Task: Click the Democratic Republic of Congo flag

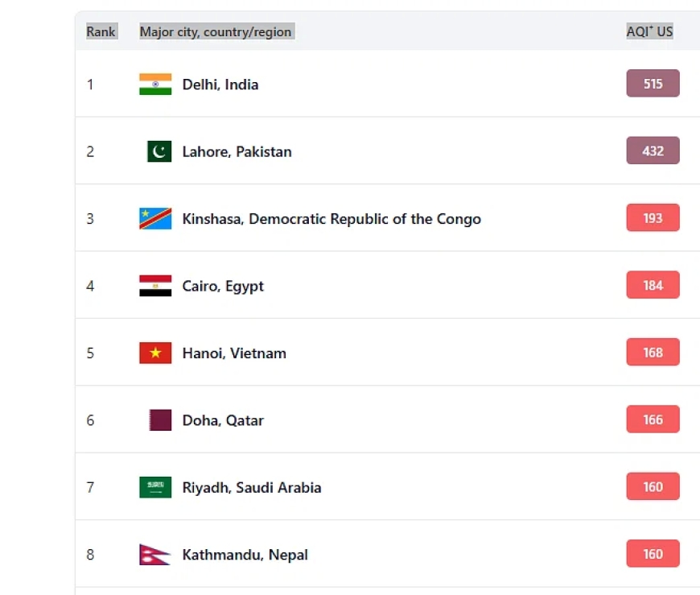Action: pyautogui.click(x=155, y=218)
